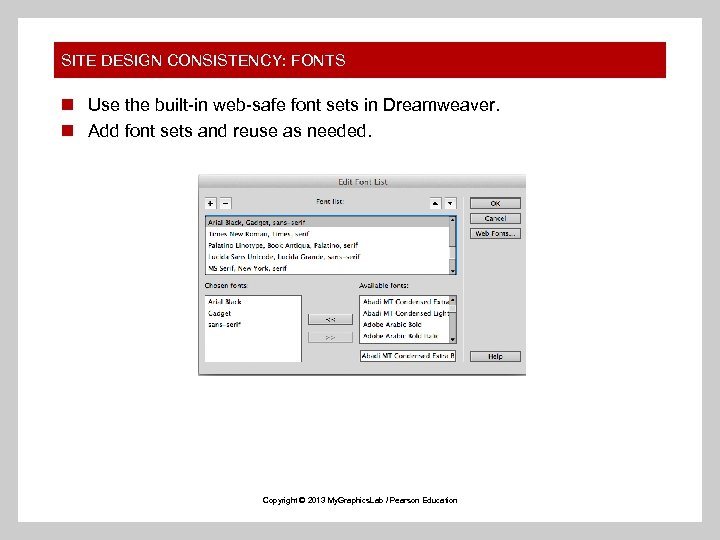The image size is (720, 540).
Task: Select the Lucida Sans Unicode, Lucida Grande set
Action: click(x=327, y=257)
